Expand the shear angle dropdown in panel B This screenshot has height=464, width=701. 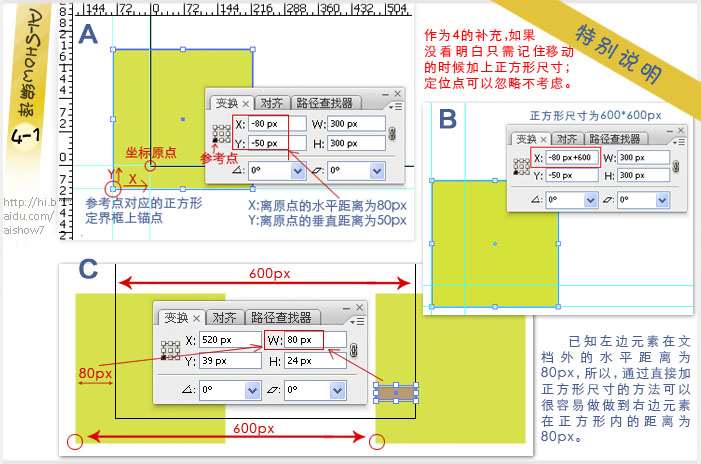pos(662,199)
